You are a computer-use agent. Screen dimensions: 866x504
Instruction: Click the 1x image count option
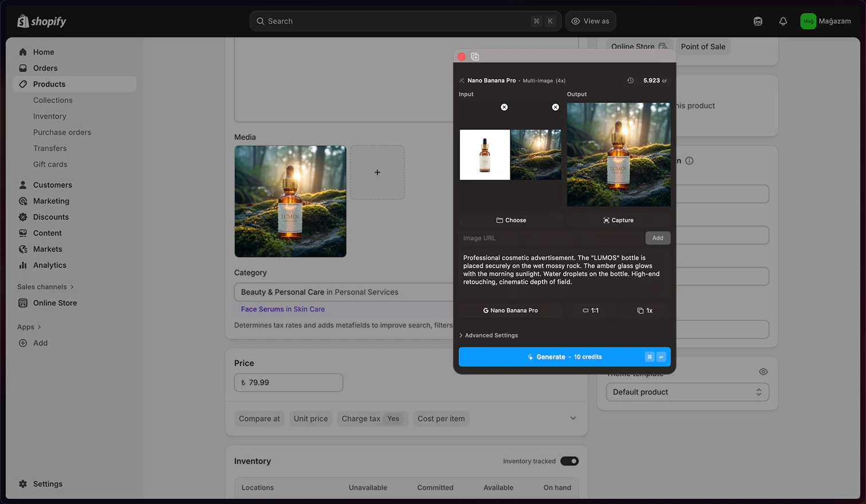[x=644, y=310]
